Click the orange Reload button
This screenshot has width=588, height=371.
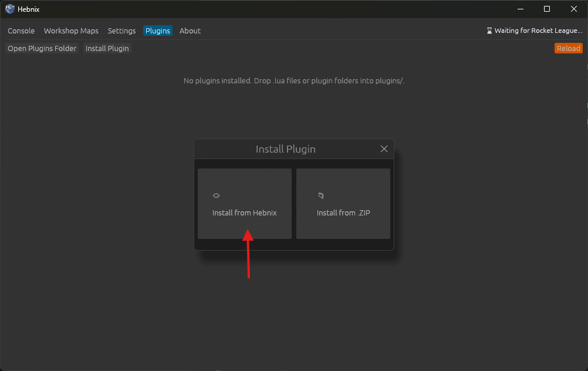tap(568, 48)
